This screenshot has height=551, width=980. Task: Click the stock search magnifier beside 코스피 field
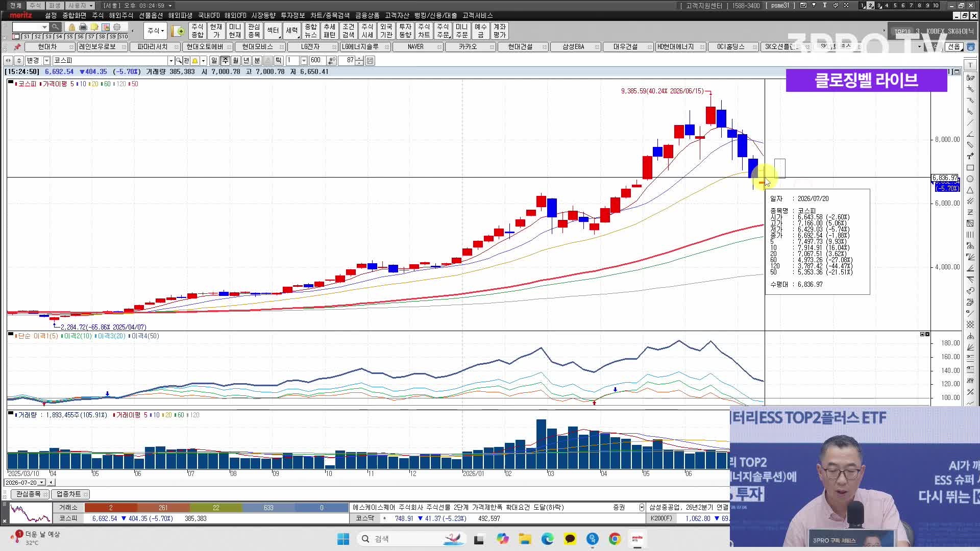pyautogui.click(x=179, y=60)
